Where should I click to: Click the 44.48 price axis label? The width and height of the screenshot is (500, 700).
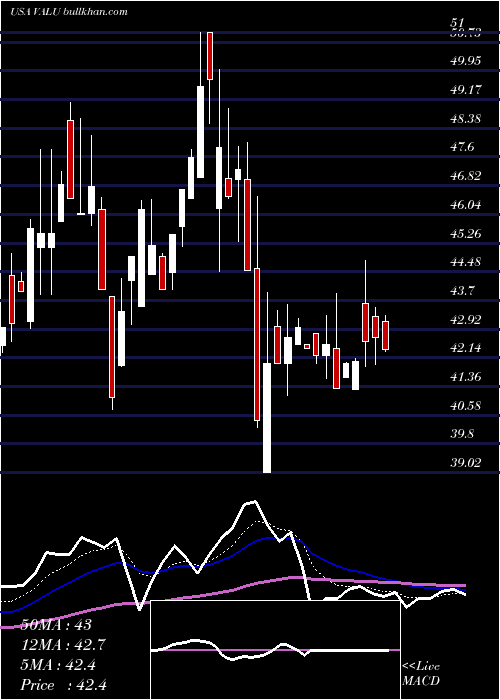[466, 262]
